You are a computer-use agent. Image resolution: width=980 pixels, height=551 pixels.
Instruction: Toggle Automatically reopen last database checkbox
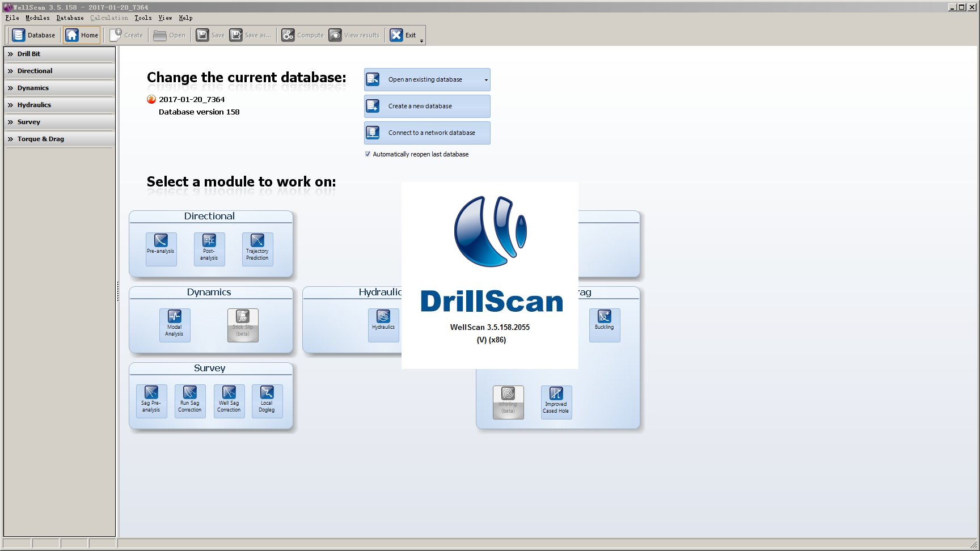(x=367, y=154)
